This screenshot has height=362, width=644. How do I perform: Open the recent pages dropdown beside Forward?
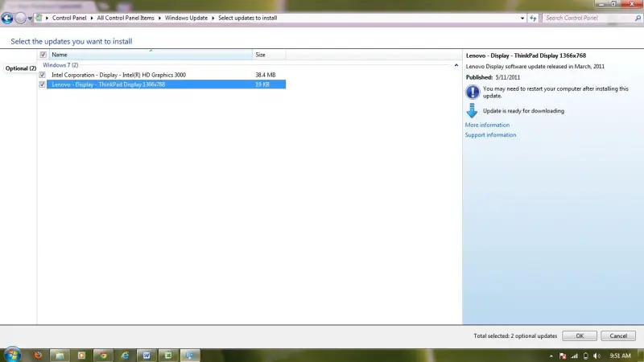30,18
